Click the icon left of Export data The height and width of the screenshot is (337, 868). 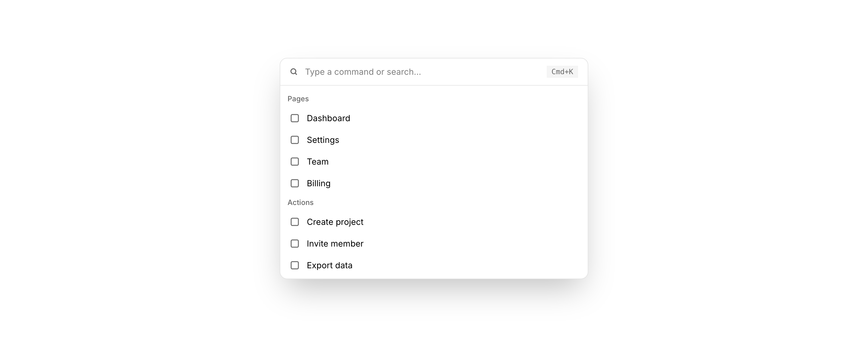(295, 266)
